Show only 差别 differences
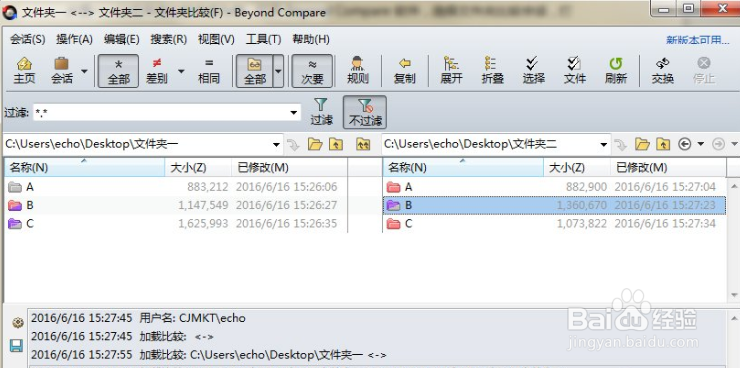Screen dimensions: 740x368 coord(157,71)
